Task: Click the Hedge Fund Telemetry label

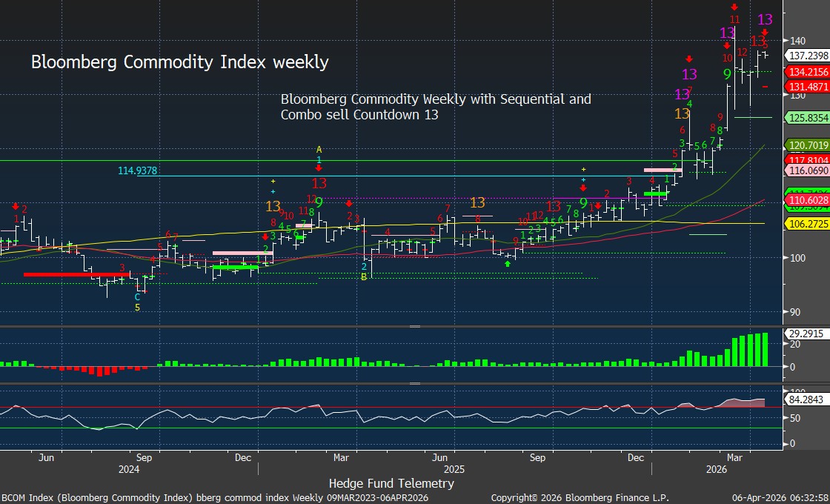Action: coord(391,483)
